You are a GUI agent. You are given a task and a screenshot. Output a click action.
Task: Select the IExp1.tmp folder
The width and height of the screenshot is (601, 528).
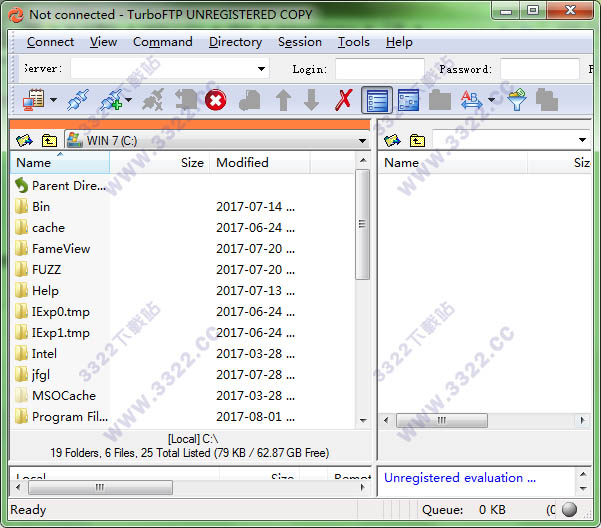[52, 333]
